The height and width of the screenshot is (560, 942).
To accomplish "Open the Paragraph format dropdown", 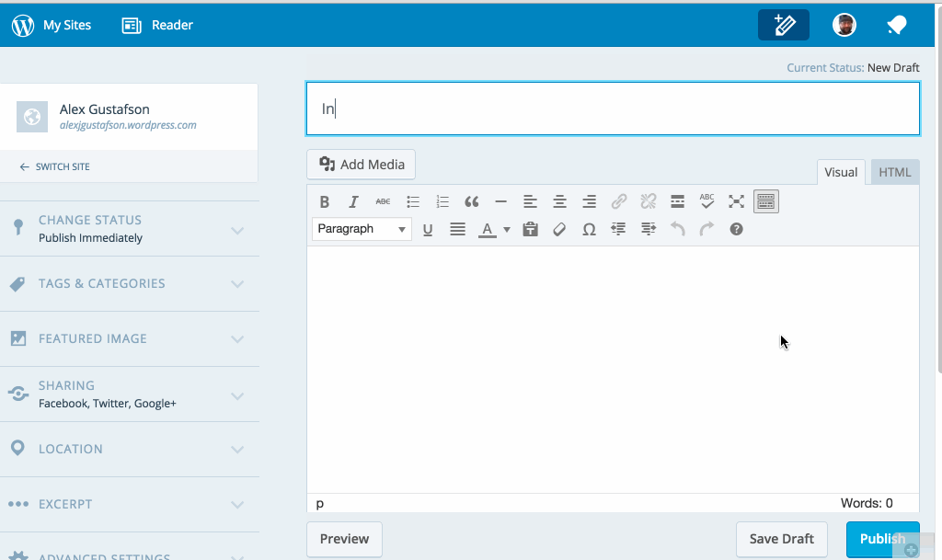I will [x=362, y=229].
